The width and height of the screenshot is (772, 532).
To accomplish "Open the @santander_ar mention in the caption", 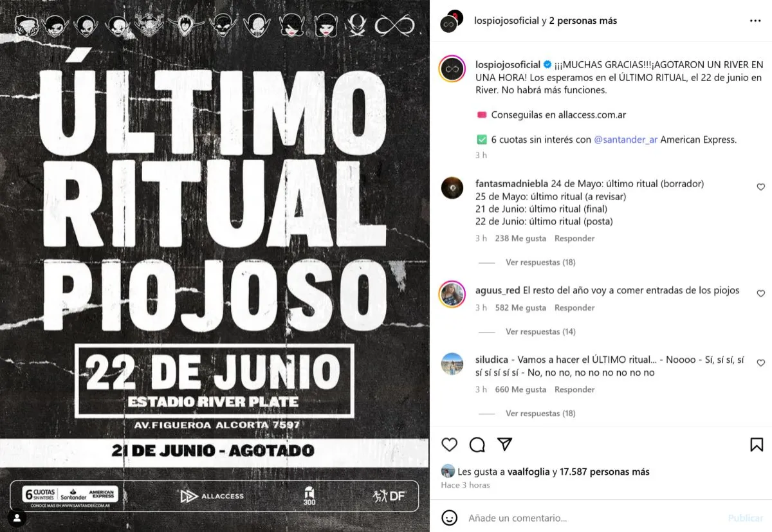I will pos(625,140).
